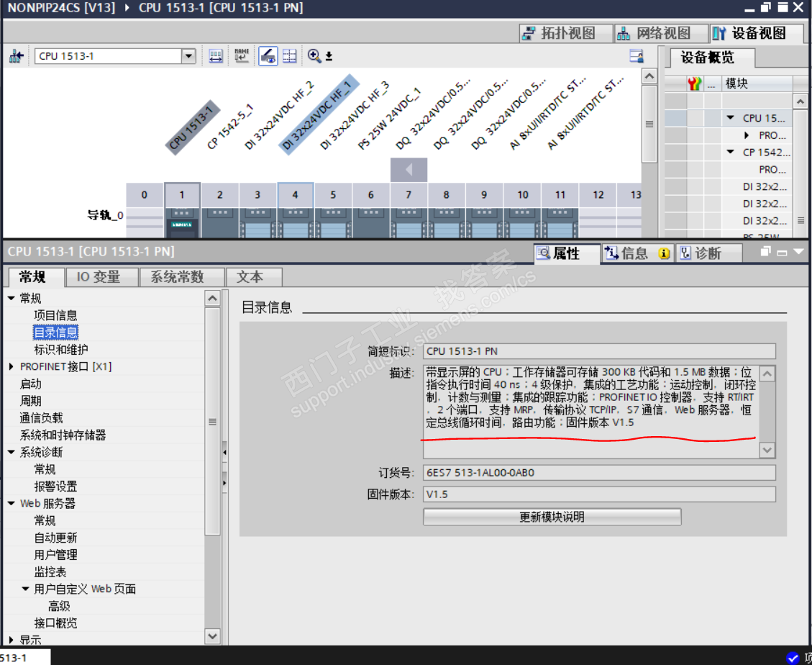Switch to the 网络视图 tab
Viewport: 812px width, 665px height.
(x=661, y=33)
